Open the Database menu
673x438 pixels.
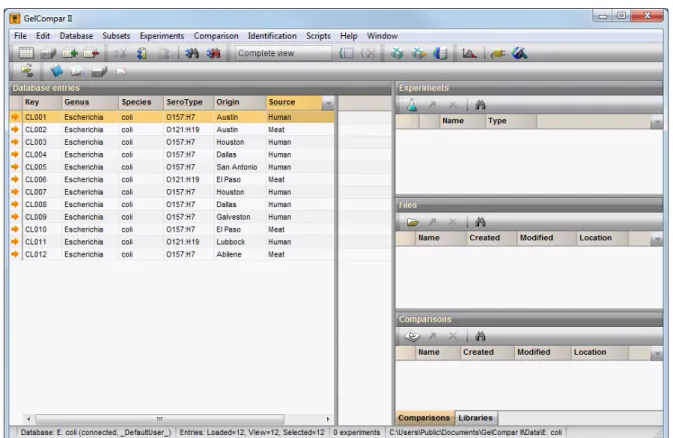click(76, 36)
